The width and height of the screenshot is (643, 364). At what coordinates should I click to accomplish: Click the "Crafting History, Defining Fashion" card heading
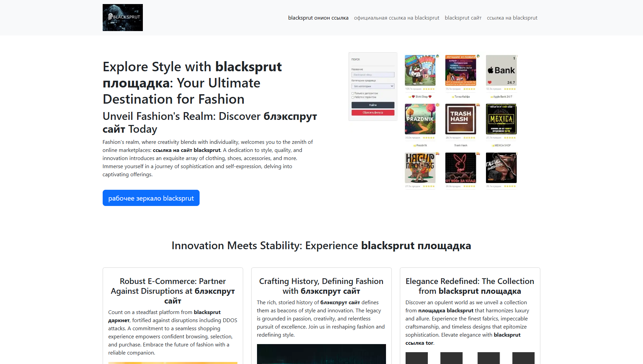coord(321,286)
